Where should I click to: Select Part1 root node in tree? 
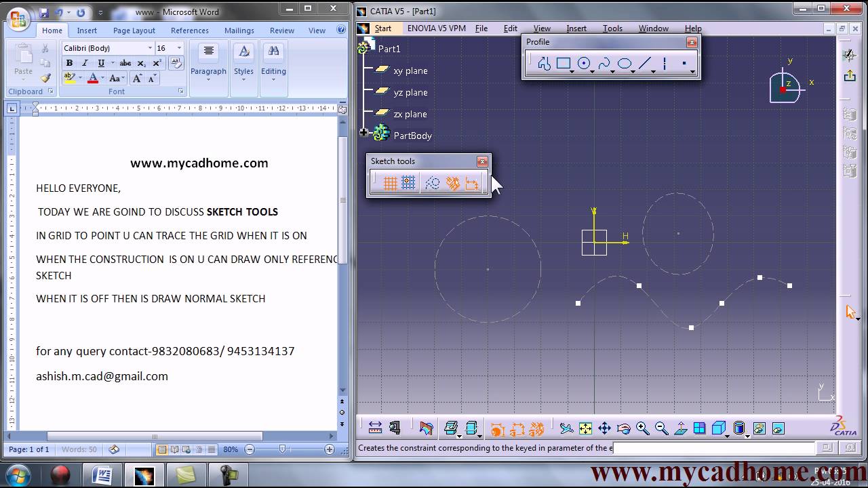pos(389,49)
